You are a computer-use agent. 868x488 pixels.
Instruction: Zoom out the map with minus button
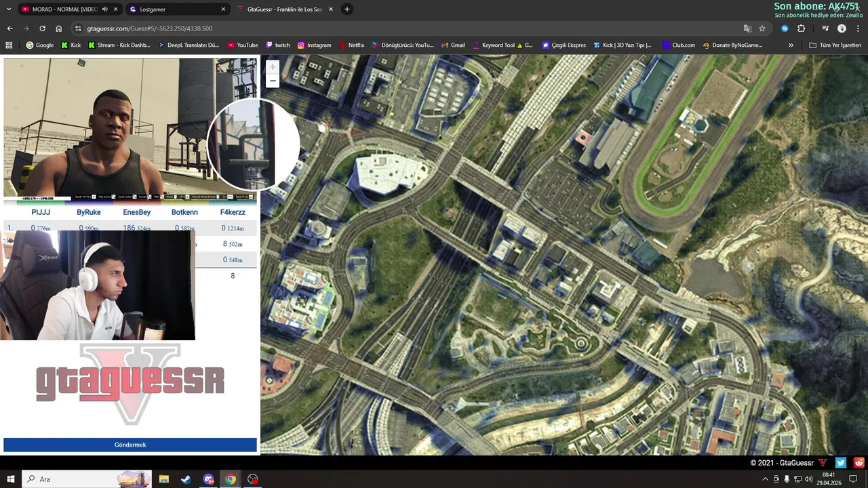click(x=272, y=81)
